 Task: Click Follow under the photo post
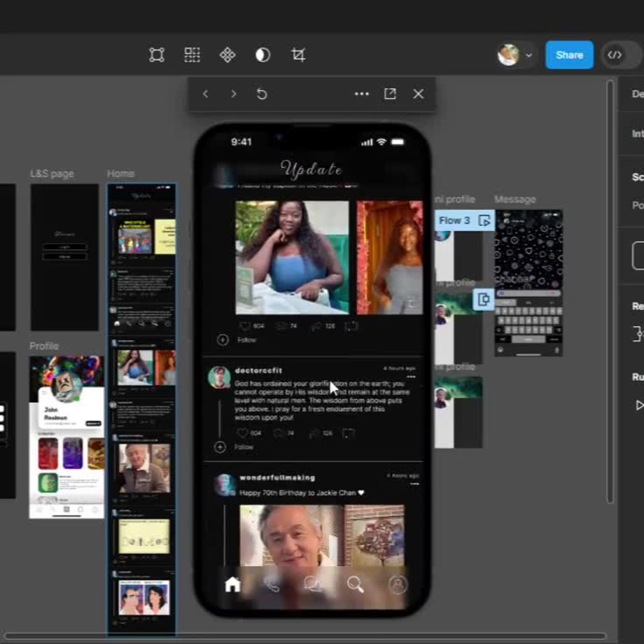coord(247,340)
